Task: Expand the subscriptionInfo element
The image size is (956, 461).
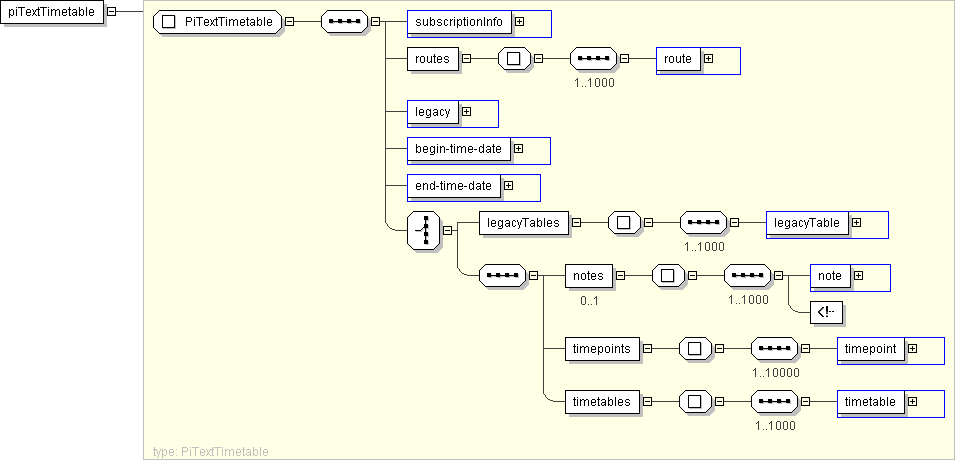Action: tap(519, 22)
